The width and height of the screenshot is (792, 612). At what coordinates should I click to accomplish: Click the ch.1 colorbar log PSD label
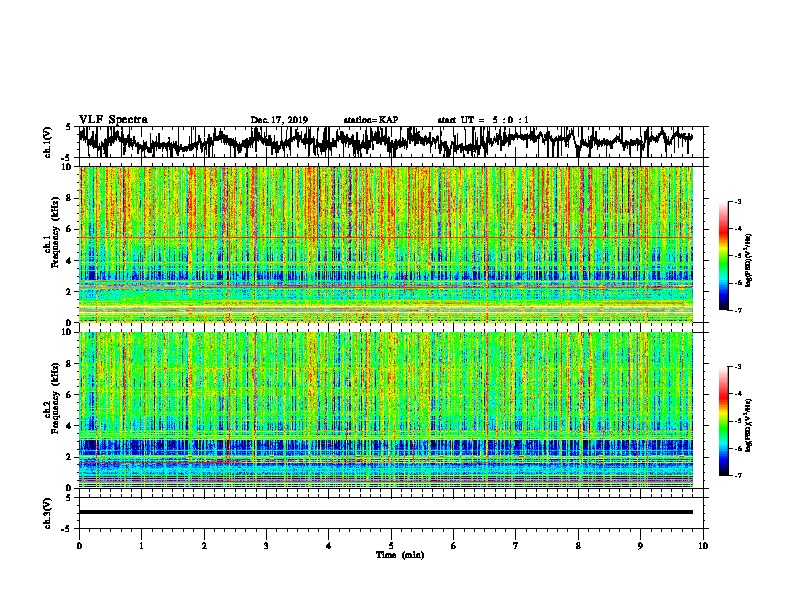tap(748, 261)
